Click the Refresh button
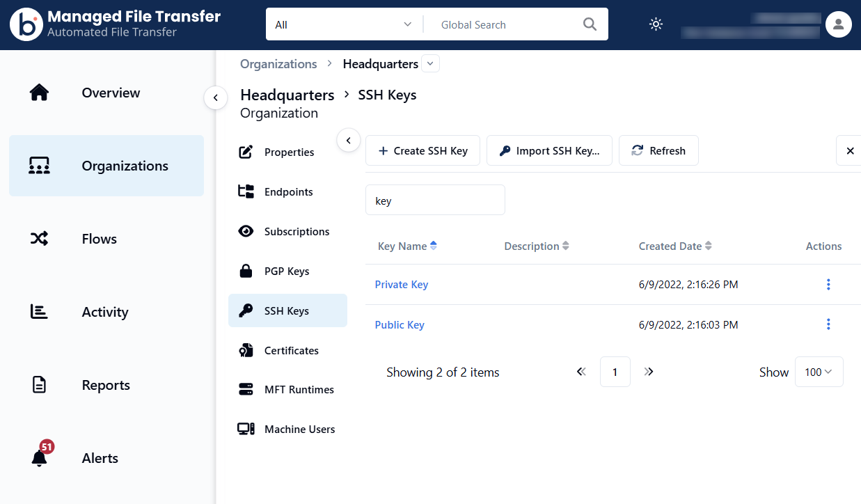Screen dimensions: 861x504 pyautogui.click(x=658, y=150)
